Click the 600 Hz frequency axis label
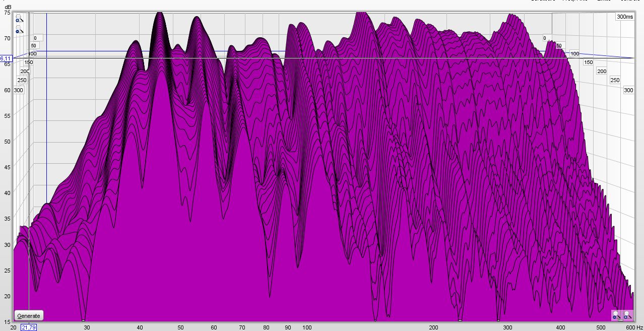644x331 pixels. tap(634, 327)
